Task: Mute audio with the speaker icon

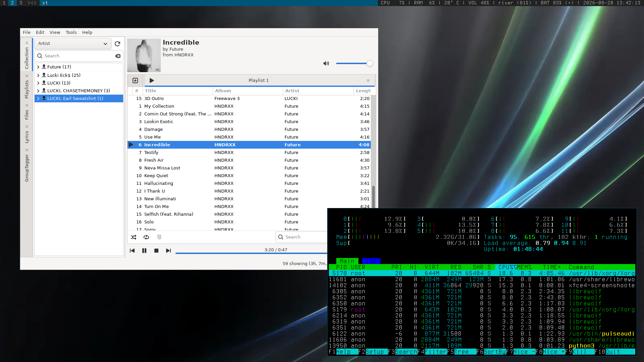Action: (x=326, y=63)
